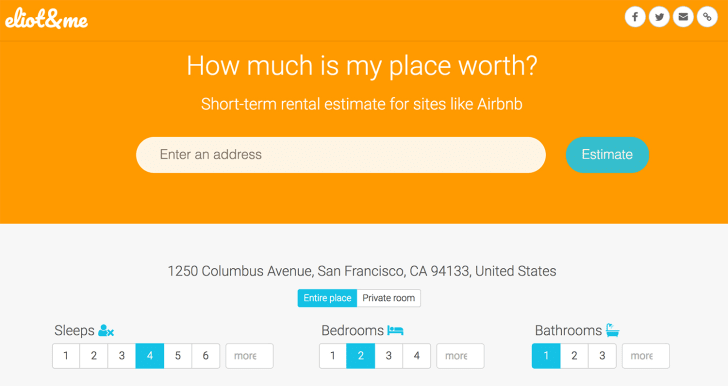
Task: Share by email envelope icon
Action: (x=683, y=17)
